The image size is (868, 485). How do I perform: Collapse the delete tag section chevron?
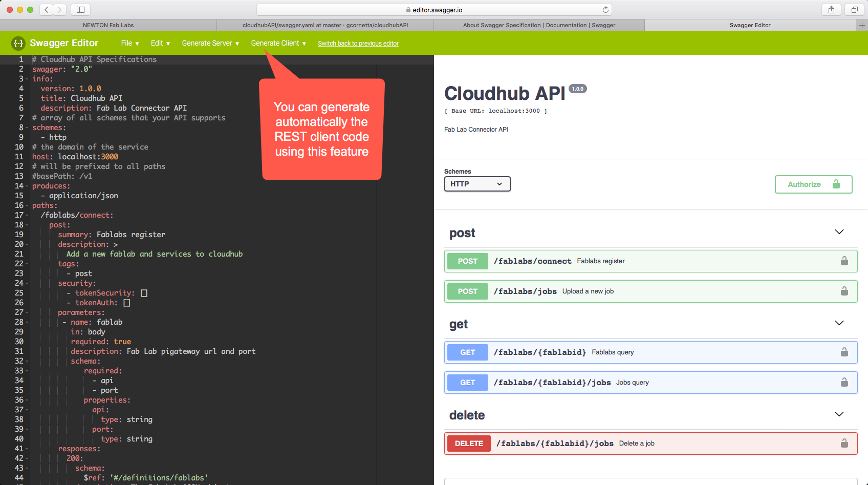pyautogui.click(x=839, y=414)
